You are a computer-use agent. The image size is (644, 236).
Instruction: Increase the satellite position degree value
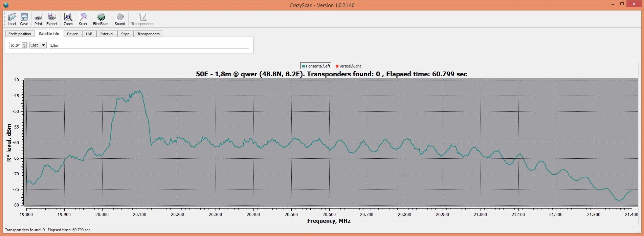point(24,44)
